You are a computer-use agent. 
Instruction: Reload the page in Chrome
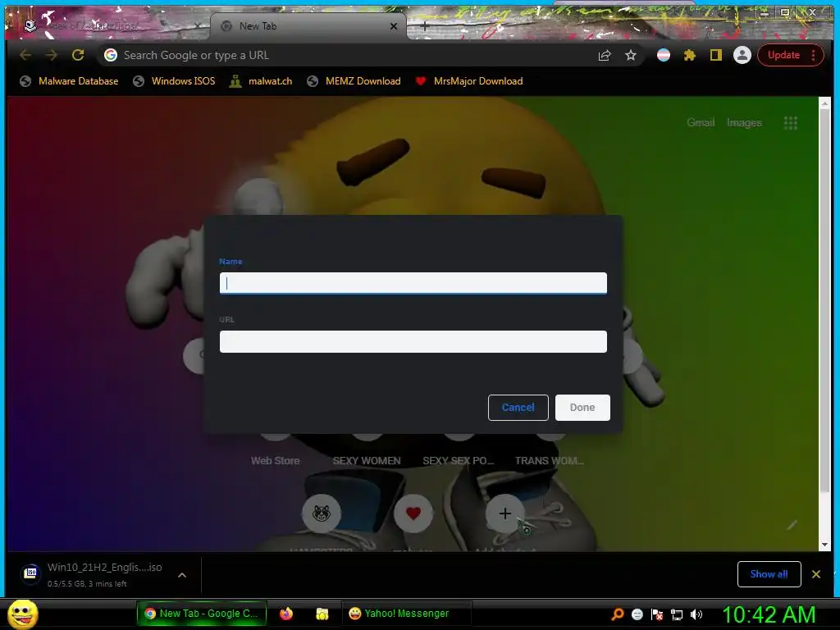pos(78,55)
